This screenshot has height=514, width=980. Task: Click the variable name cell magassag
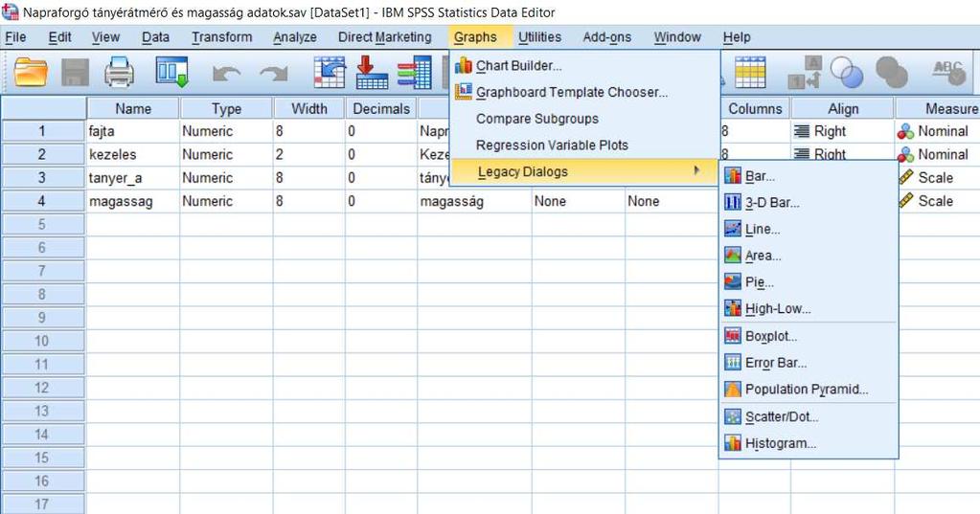coord(133,201)
